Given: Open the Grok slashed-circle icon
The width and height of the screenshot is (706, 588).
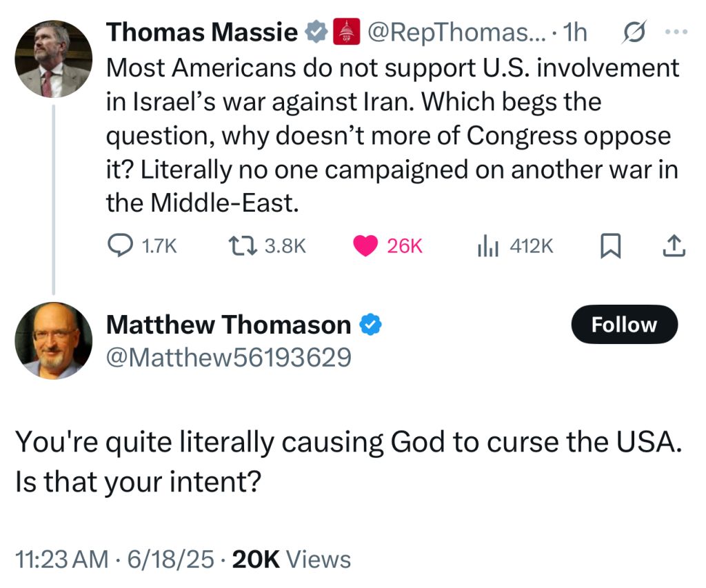Looking at the screenshot, I should pos(634,32).
